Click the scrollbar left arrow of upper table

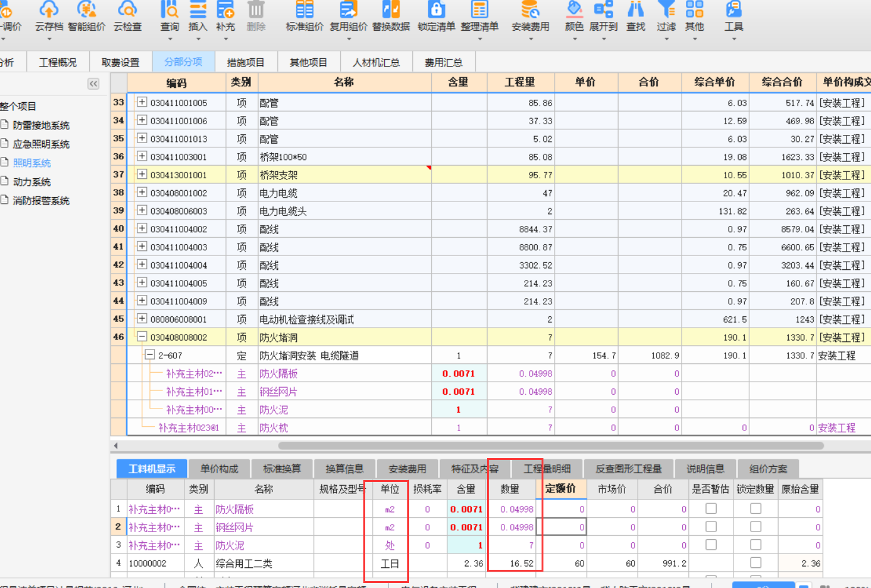[115, 446]
